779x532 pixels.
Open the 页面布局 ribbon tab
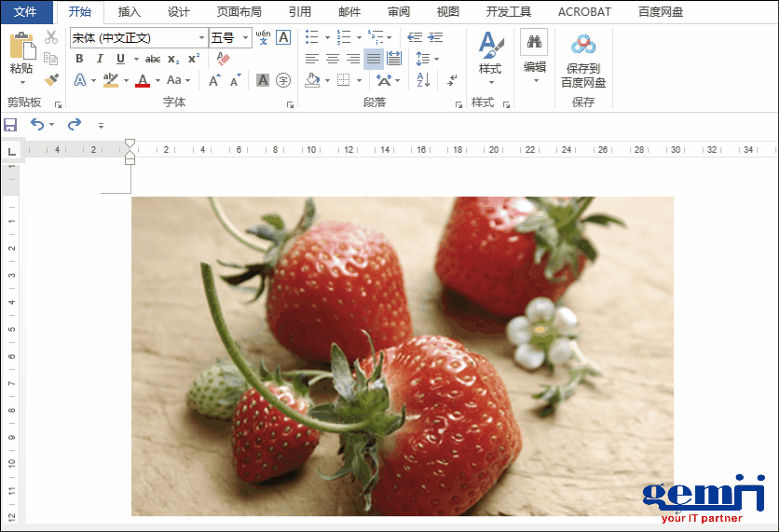pos(239,12)
